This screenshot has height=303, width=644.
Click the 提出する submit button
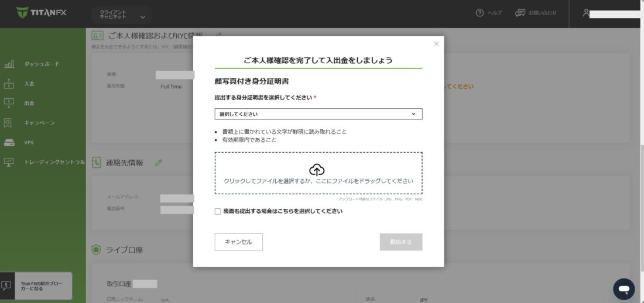pos(400,242)
